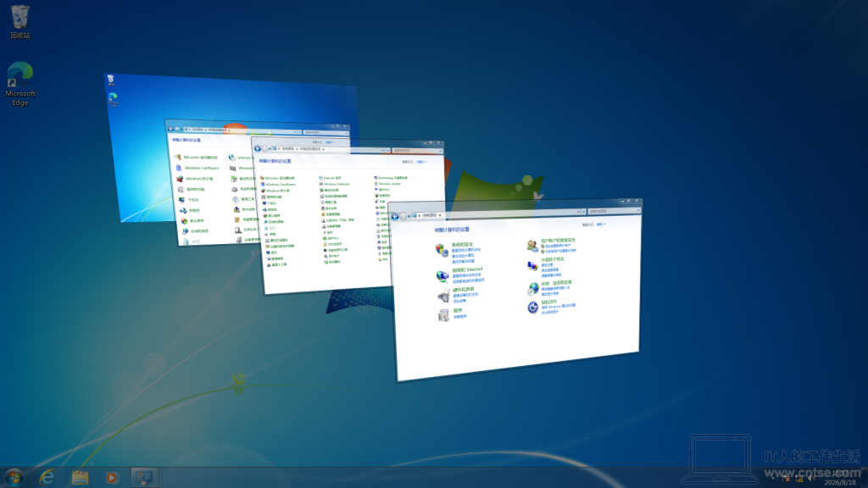This screenshot has height=488, width=868.
Task: Open the 硬件和声音 printer icon in front window
Action: (442, 297)
